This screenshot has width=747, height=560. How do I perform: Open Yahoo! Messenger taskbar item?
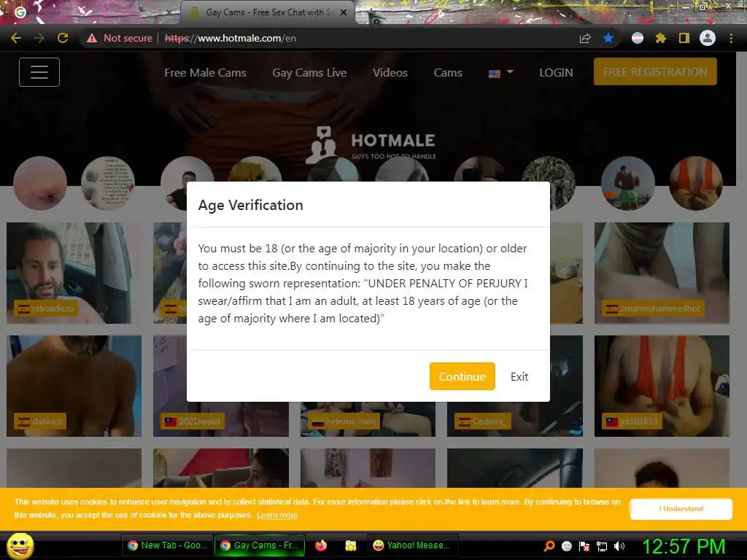pyautogui.click(x=412, y=545)
